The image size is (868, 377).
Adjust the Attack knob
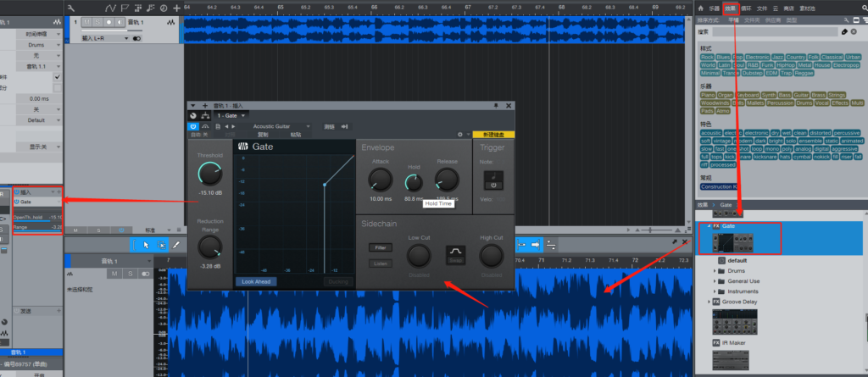tap(381, 180)
